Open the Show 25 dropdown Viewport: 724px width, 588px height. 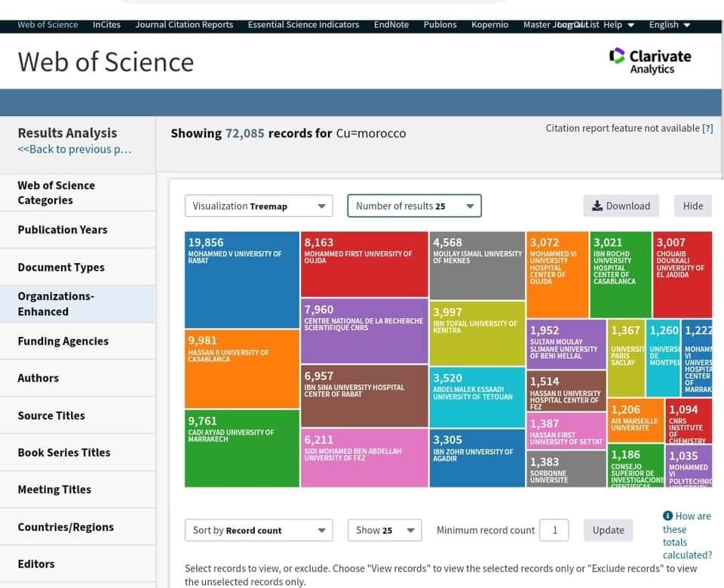click(385, 530)
